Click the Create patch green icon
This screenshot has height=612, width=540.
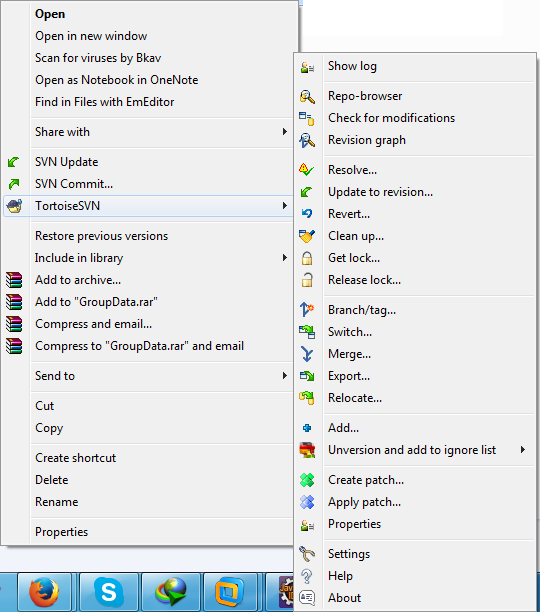click(307, 480)
